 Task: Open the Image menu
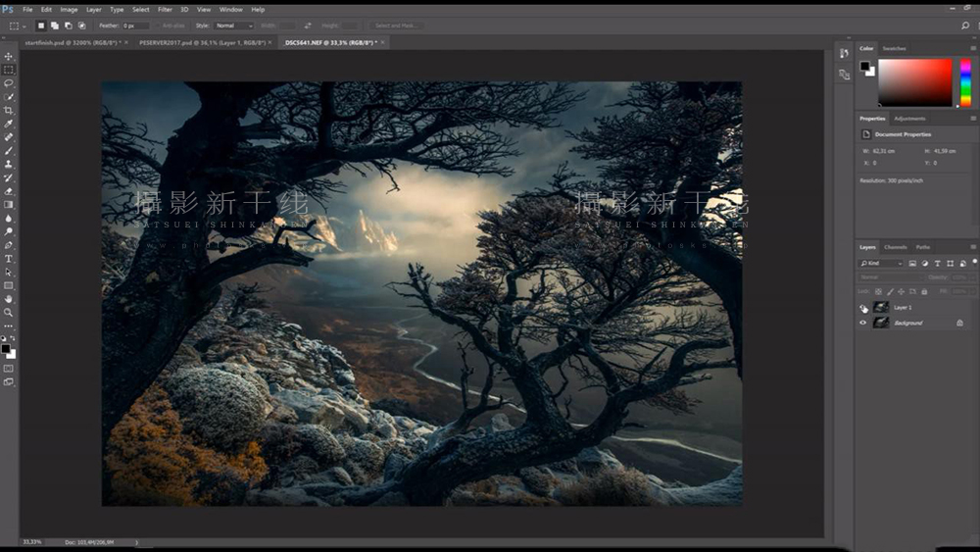[x=69, y=10]
